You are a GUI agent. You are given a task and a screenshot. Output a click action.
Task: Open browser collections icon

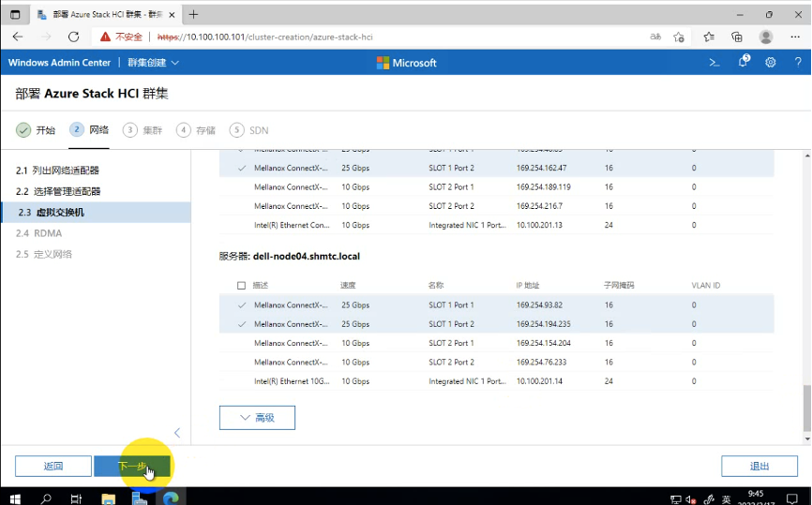(736, 37)
